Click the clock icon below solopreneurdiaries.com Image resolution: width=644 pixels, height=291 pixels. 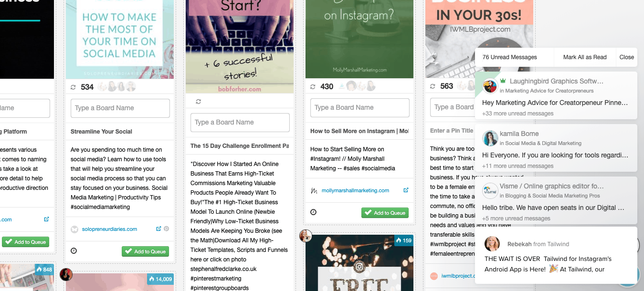coord(74,251)
